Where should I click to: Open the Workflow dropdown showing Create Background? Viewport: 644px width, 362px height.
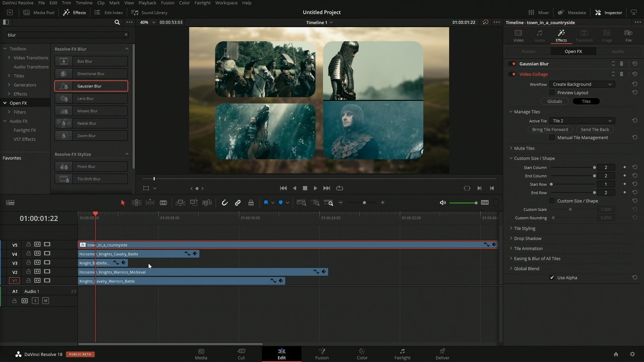tap(582, 84)
